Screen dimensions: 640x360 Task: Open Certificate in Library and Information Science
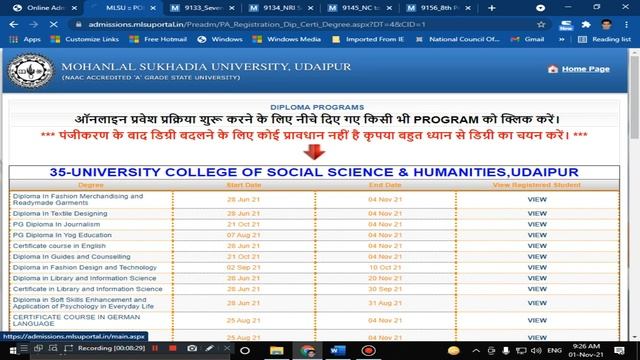coord(88,289)
